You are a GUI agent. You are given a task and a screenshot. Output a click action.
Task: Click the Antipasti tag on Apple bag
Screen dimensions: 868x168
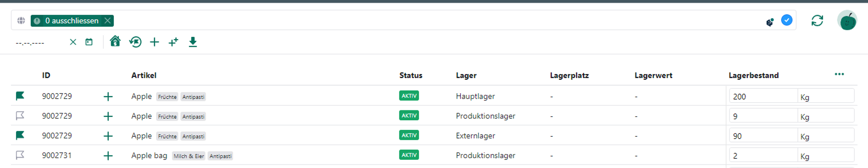220,156
